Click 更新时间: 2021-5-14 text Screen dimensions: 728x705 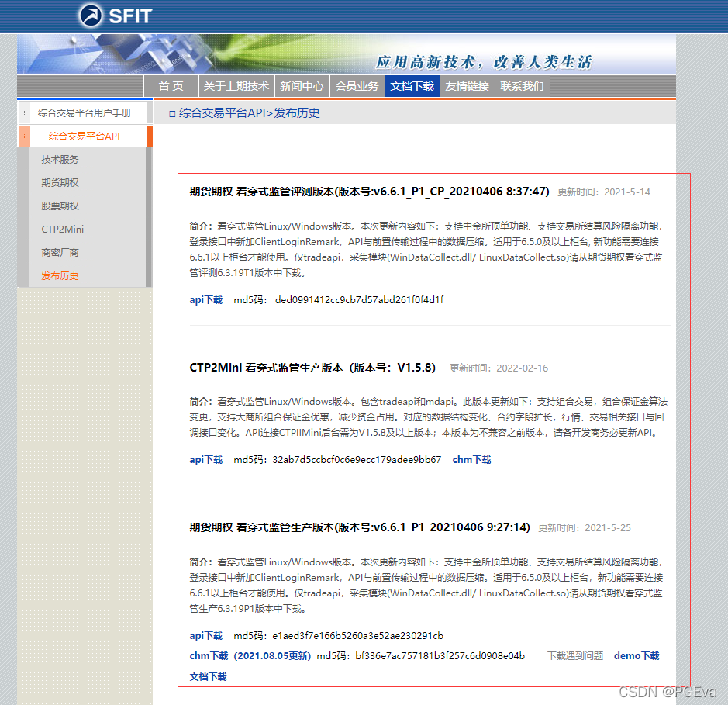604,192
